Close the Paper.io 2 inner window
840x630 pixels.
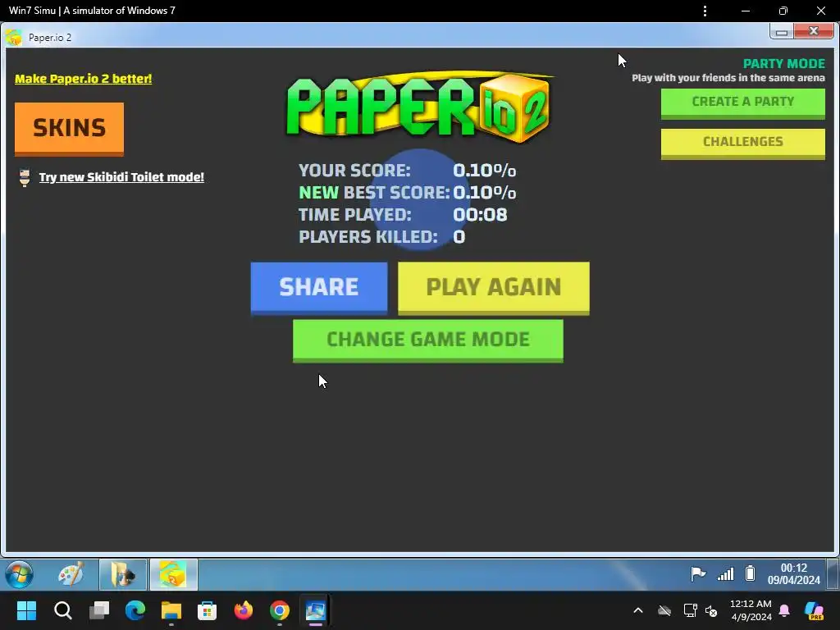(x=814, y=32)
